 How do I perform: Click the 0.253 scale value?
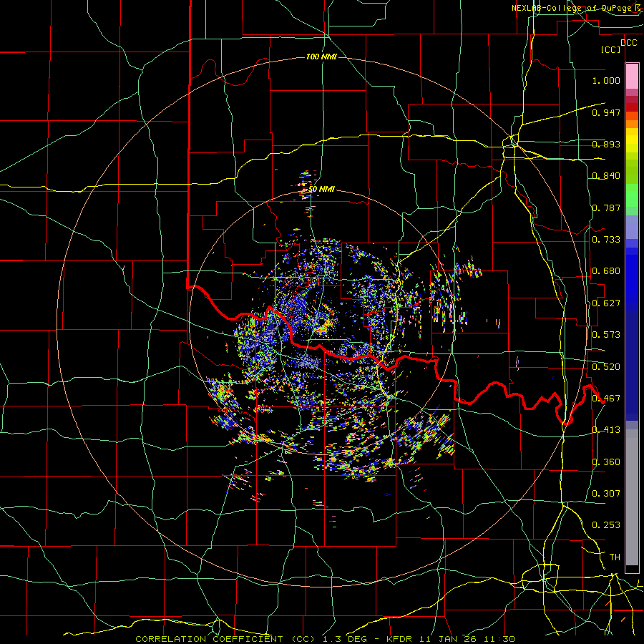click(x=606, y=525)
